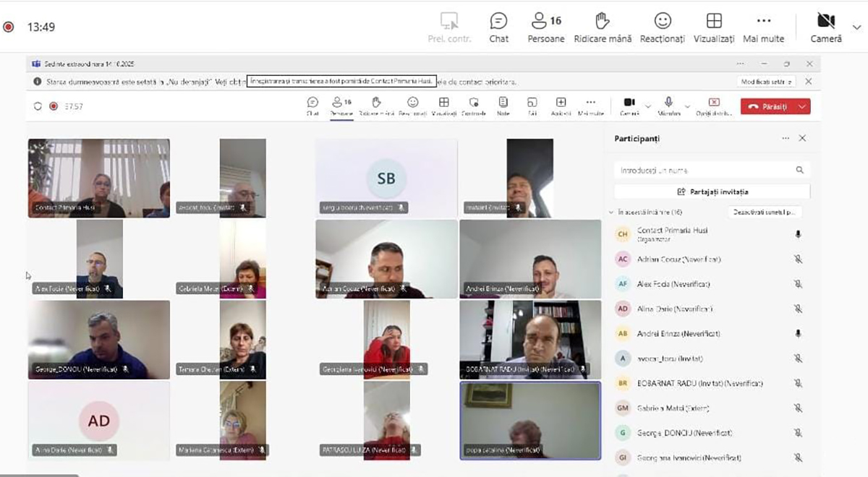This screenshot has height=477, width=868.
Task: Click the Modificați setările button
Action: coord(766,82)
